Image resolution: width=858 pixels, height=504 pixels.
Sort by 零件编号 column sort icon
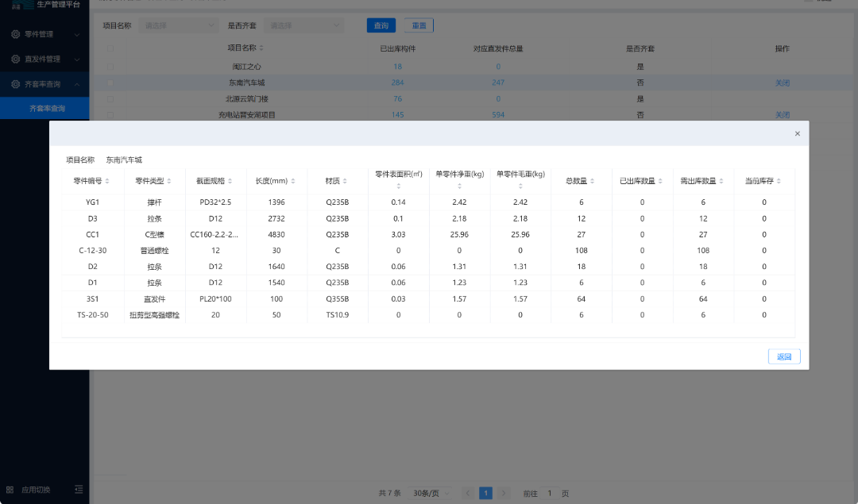coord(107,182)
